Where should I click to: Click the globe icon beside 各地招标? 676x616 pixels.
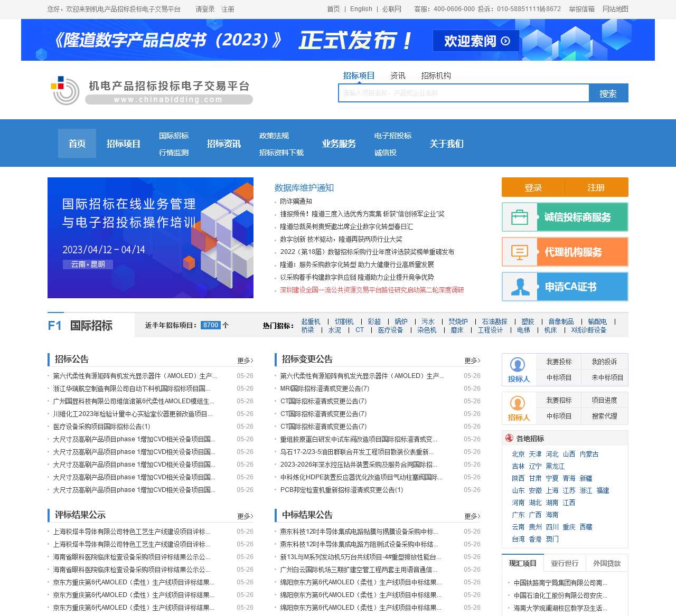point(509,438)
